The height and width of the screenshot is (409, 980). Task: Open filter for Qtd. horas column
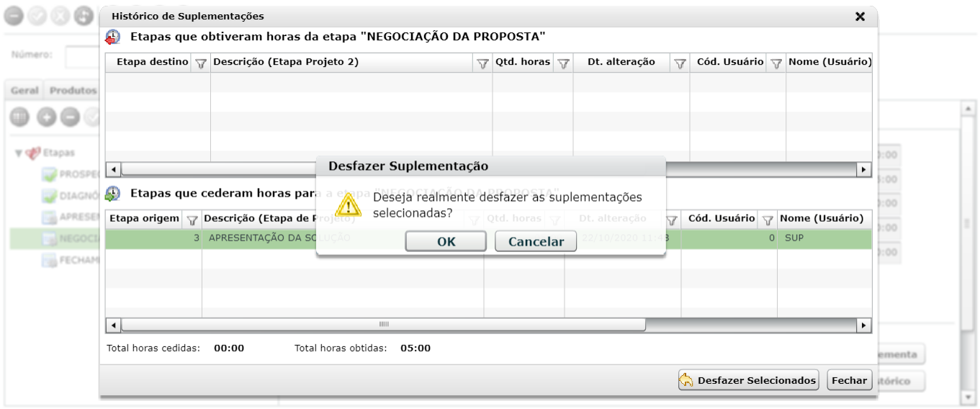[564, 63]
